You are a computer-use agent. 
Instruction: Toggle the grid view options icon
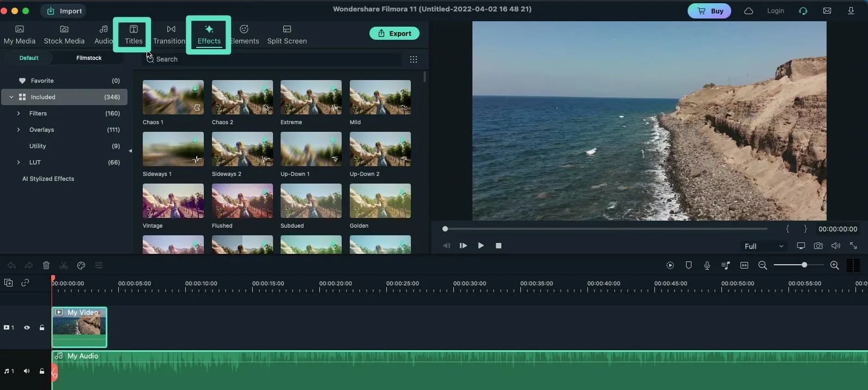(414, 59)
